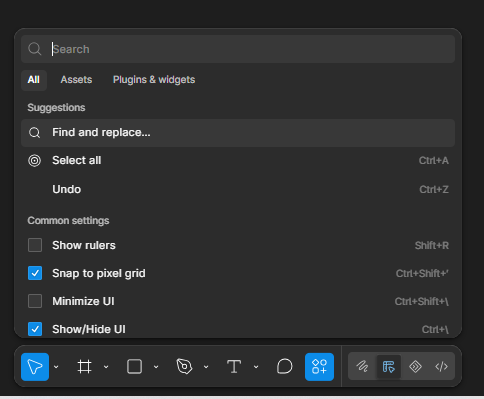Switch to the Assets tab
This screenshot has width=484, height=399.
pos(76,80)
